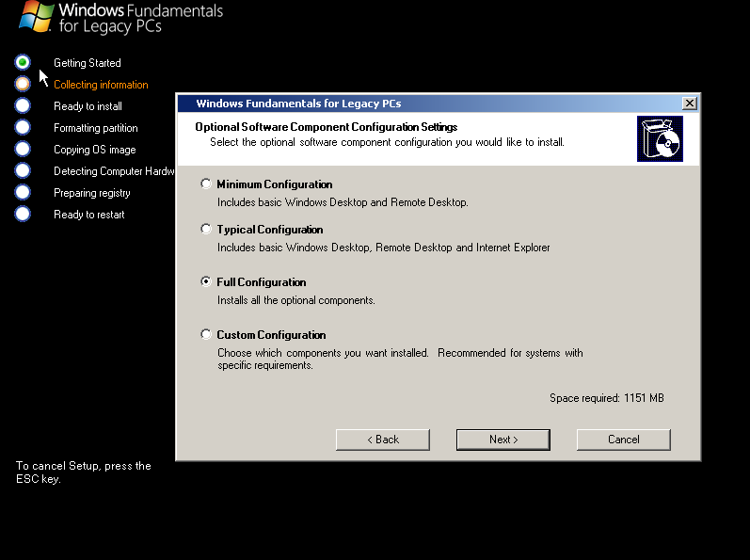Click the Minimum Configuration description text
Image resolution: width=750 pixels, height=560 pixels.
tap(343, 202)
